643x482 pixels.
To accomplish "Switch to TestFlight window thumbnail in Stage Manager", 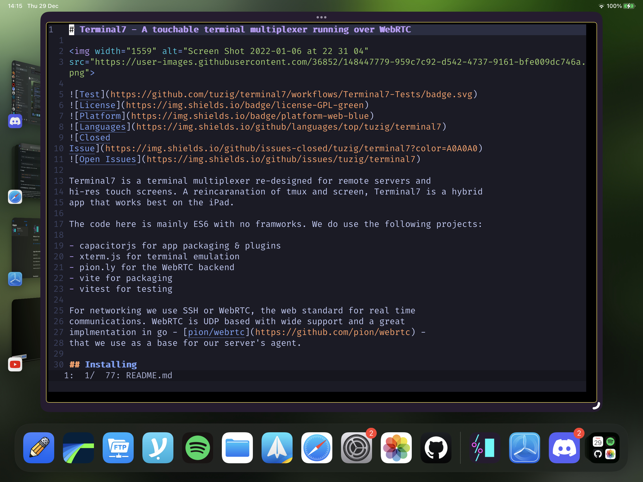I will (26, 248).
